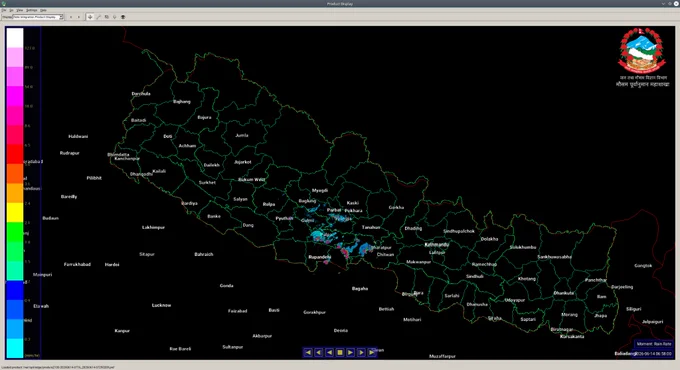Click the Sankhuwasabha label on map
Screen dimensions: 680x370
pyautogui.click(x=554, y=257)
